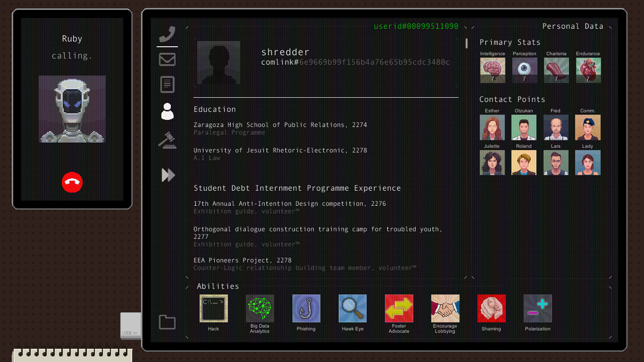This screenshot has height=362, width=644.
Task: Activate the Shaming ability
Action: coord(491,308)
